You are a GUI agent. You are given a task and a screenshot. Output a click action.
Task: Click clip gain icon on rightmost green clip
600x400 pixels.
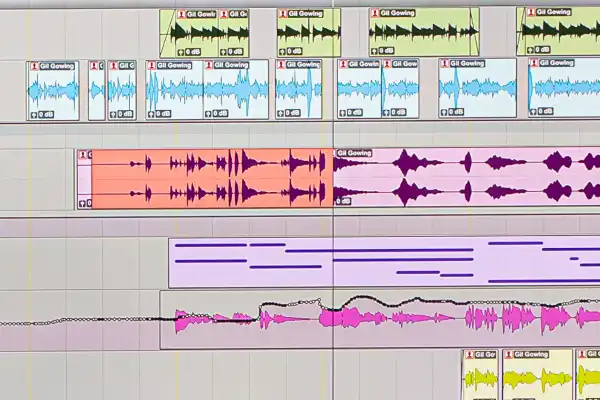point(530,50)
